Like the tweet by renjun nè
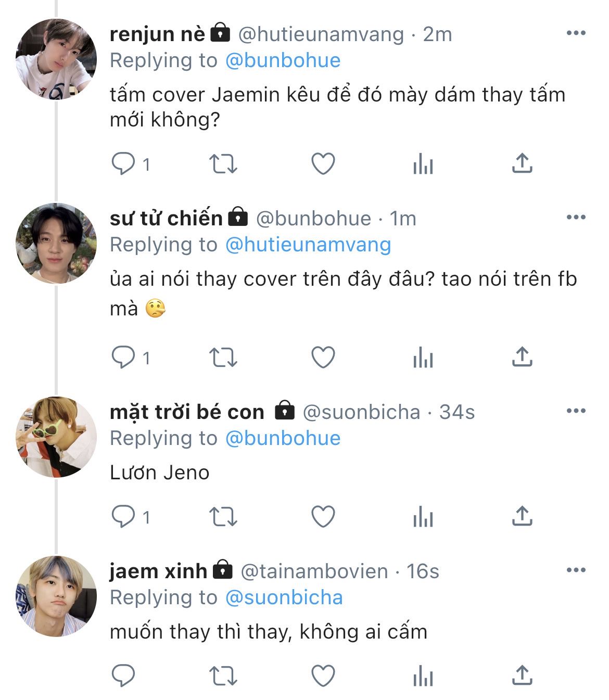 click(323, 164)
